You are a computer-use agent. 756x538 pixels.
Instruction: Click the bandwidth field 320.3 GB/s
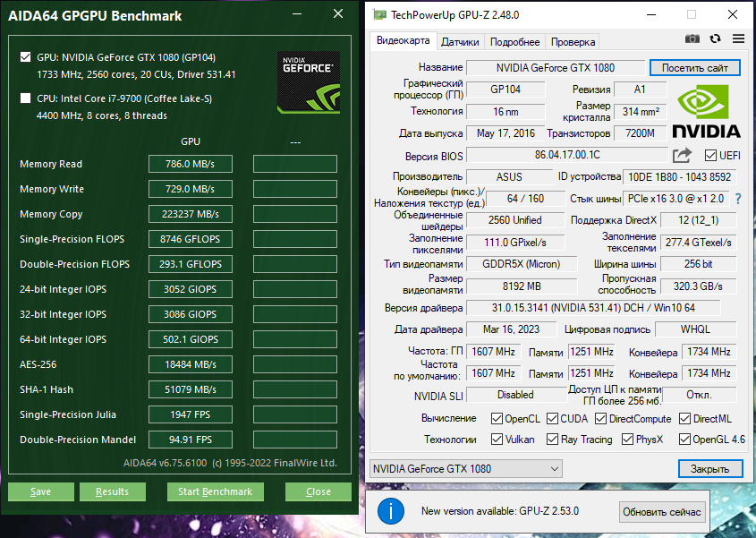(698, 286)
